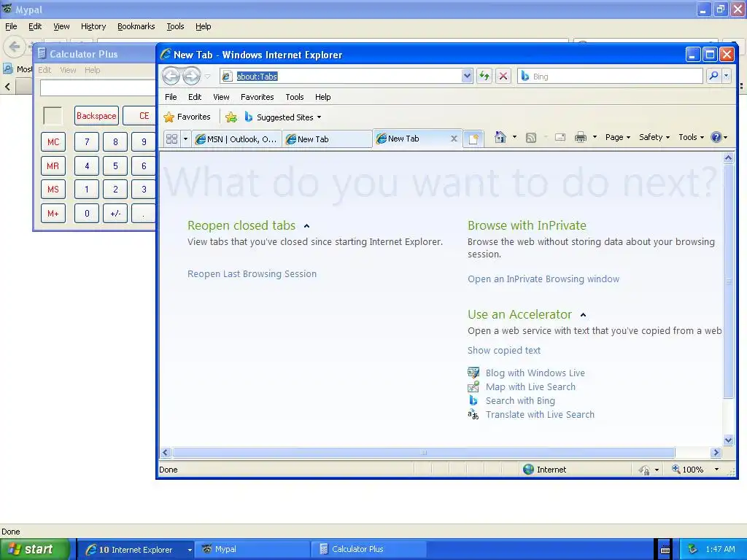Click the Home icon in command bar
The image size is (747, 560).
click(500, 137)
